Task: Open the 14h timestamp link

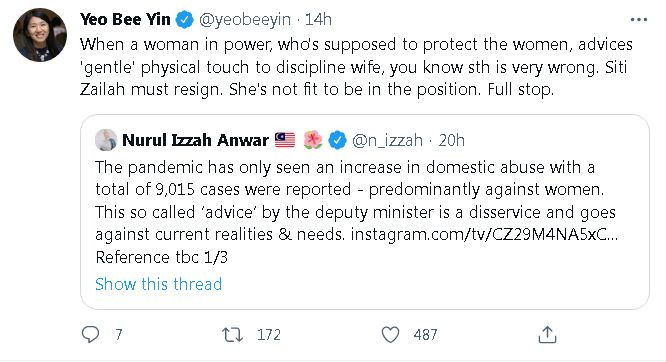Action: click(318, 20)
